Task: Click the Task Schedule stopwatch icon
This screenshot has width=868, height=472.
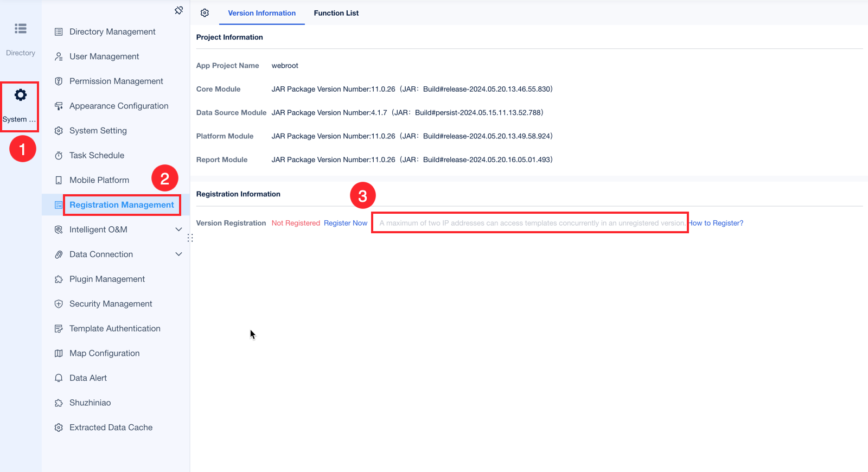Action: 59,156
